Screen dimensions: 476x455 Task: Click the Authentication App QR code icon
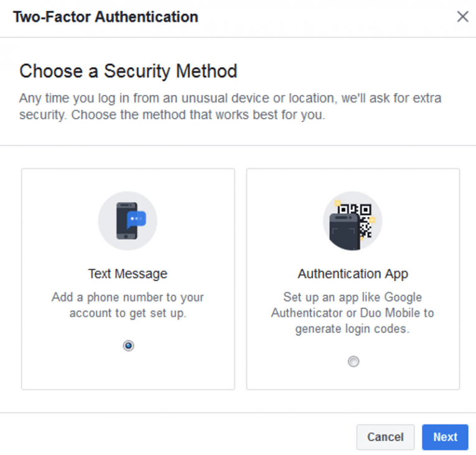(x=353, y=221)
